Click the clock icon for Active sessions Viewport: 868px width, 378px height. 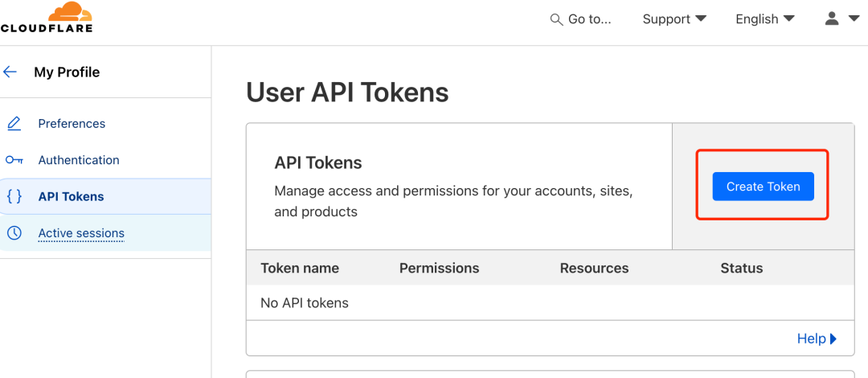(x=14, y=232)
